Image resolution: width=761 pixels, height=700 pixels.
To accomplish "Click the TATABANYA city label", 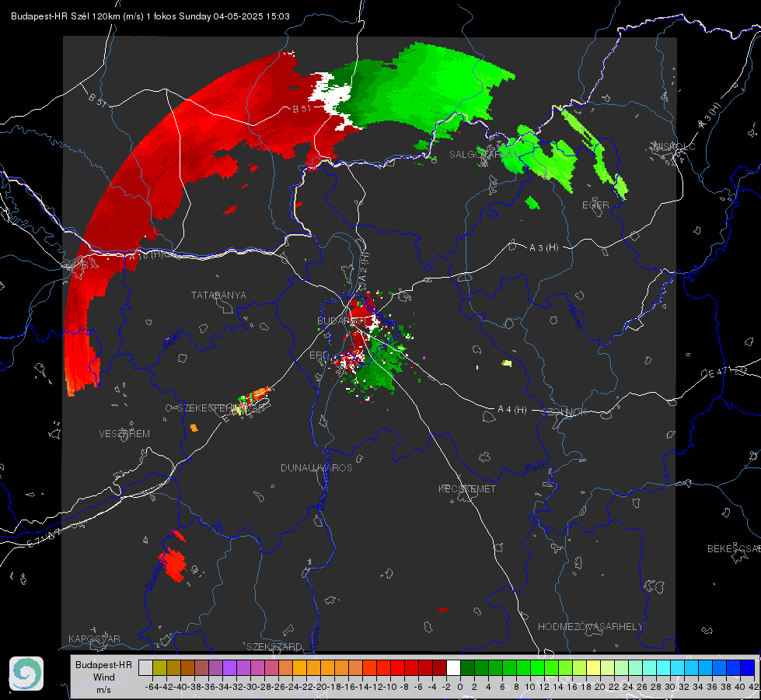I will pyautogui.click(x=218, y=296).
